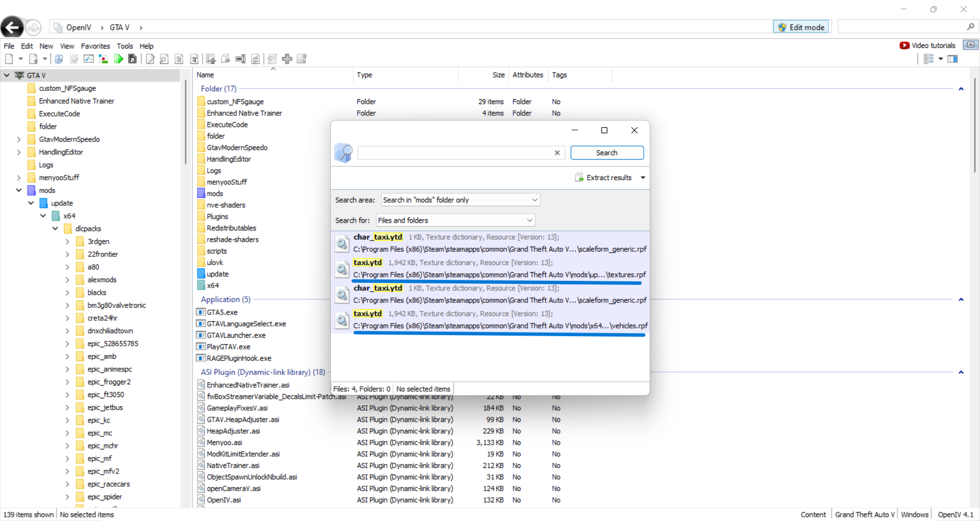Select RAGEPluginHook.exe in the file list

tap(239, 358)
